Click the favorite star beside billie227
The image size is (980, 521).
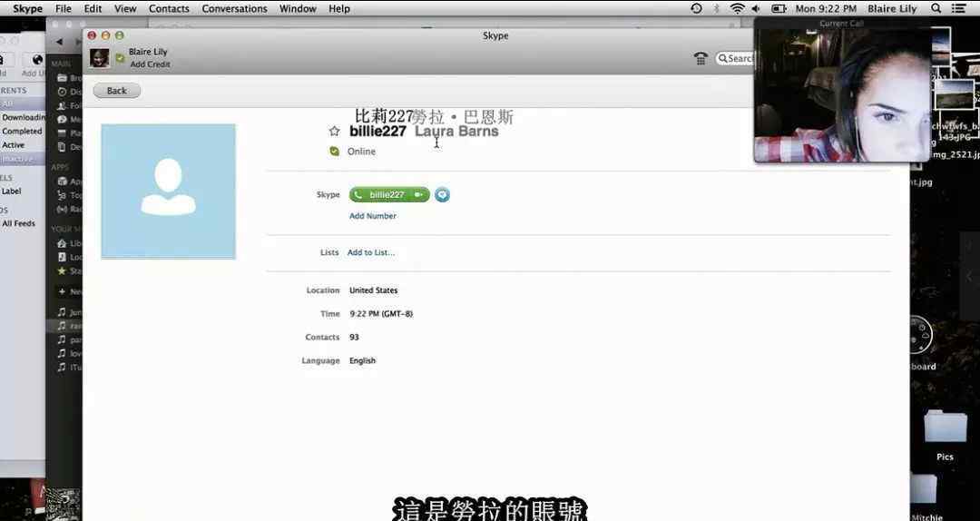coord(334,132)
